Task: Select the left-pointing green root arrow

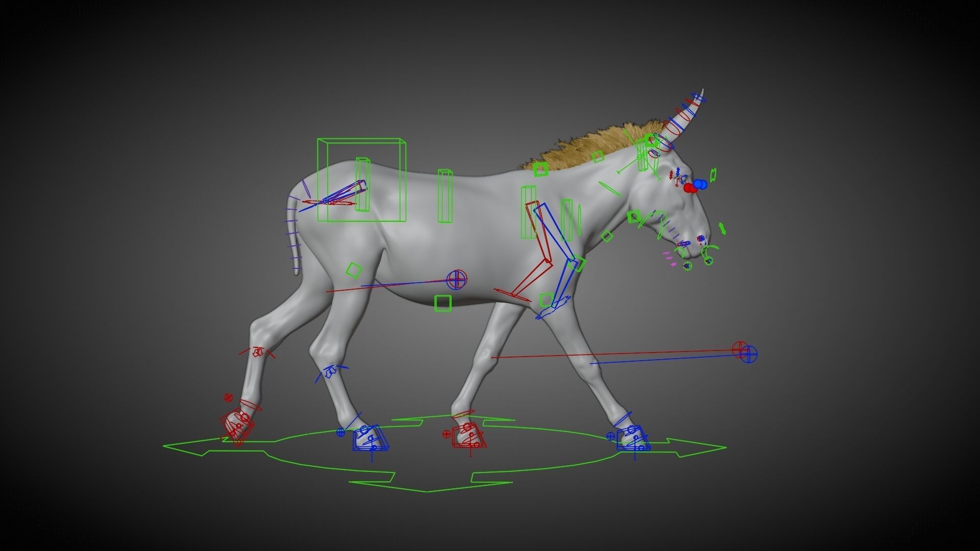Action: click(x=189, y=446)
